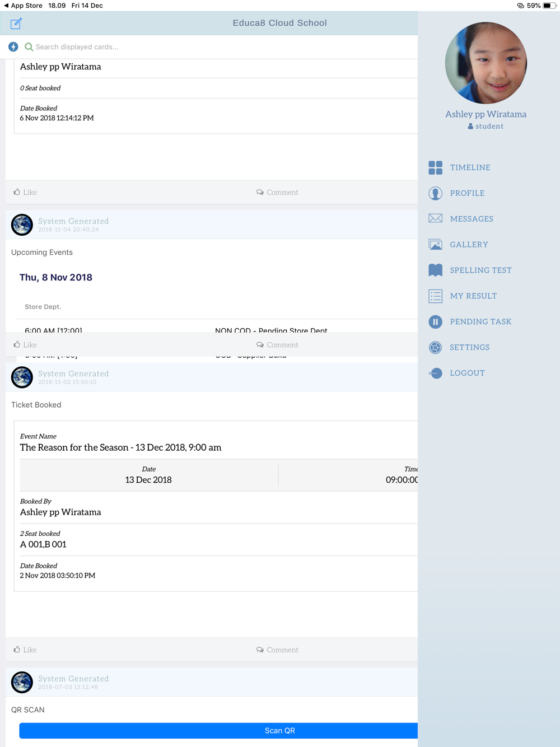560x747 pixels.
Task: Open the TIMELINE menu item
Action: [x=470, y=167]
